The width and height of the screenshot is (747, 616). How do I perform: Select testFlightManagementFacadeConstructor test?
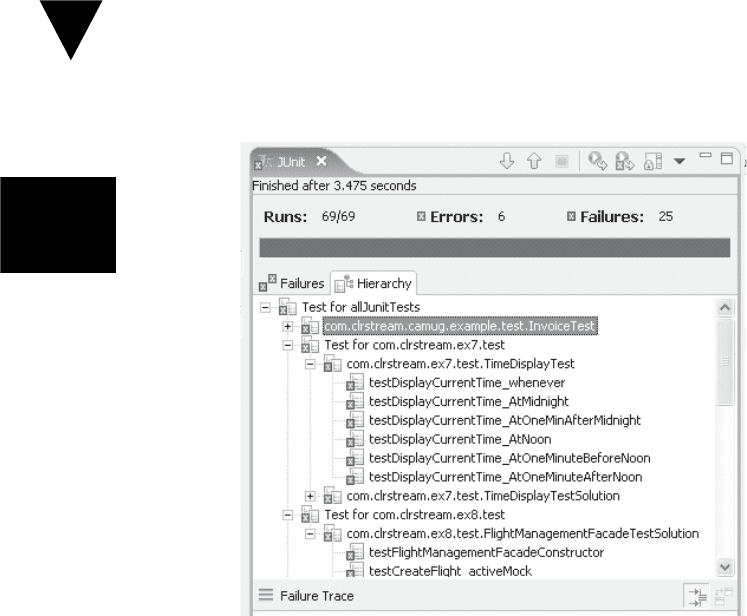point(486,552)
